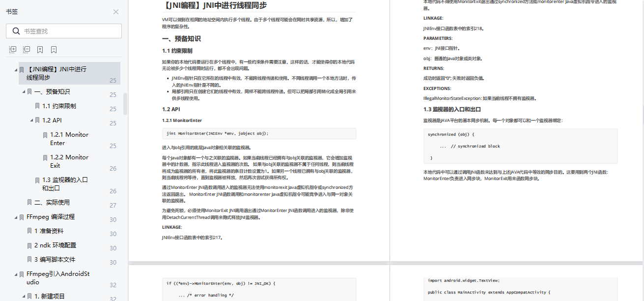This screenshot has width=644, height=301.
Task: Click the expand-all bookmarks icon
Action: (12, 49)
